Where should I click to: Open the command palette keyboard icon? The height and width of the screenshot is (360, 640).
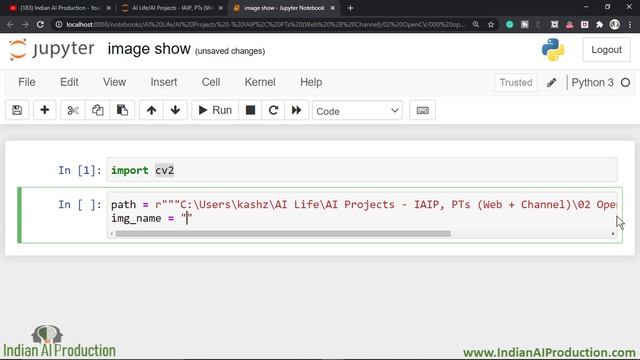[422, 110]
